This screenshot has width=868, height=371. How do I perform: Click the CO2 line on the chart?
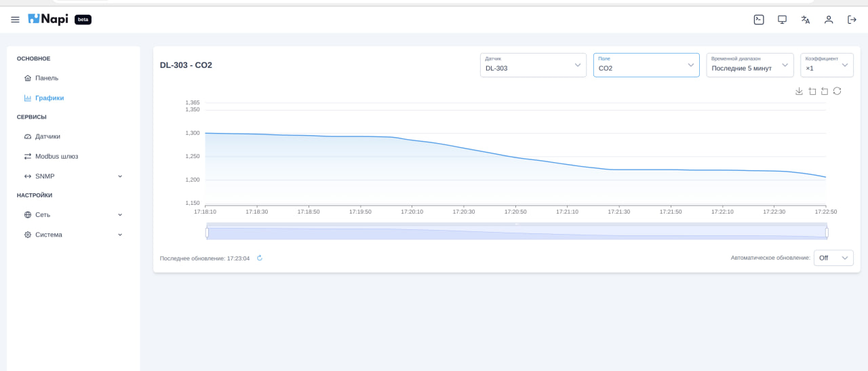point(515,157)
